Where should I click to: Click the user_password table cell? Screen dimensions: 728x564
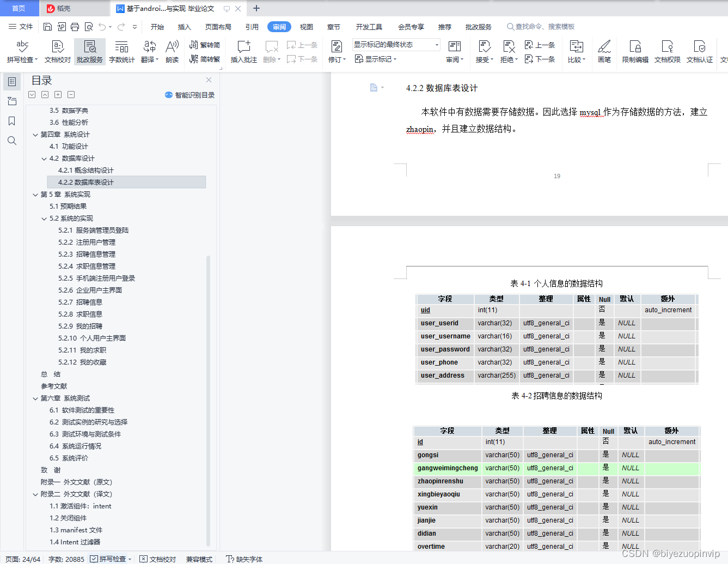pos(445,349)
